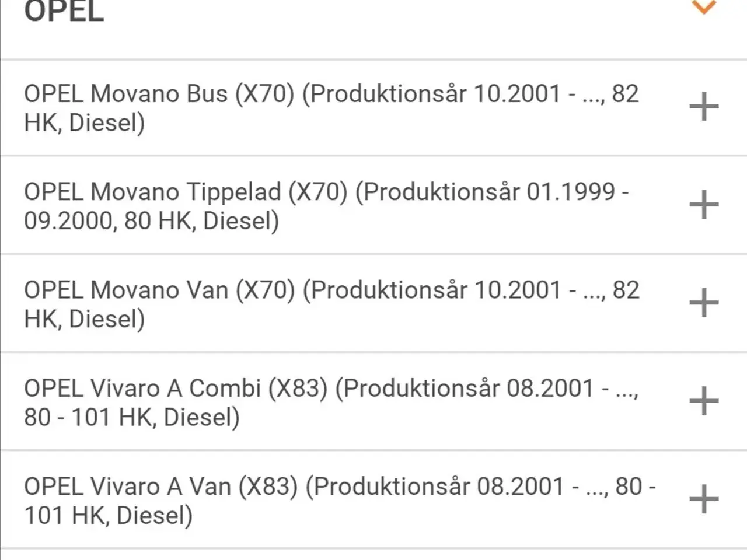Click plus icon next to Movano Tippelad (X70)
Screen dimensions: 747x560
(704, 205)
